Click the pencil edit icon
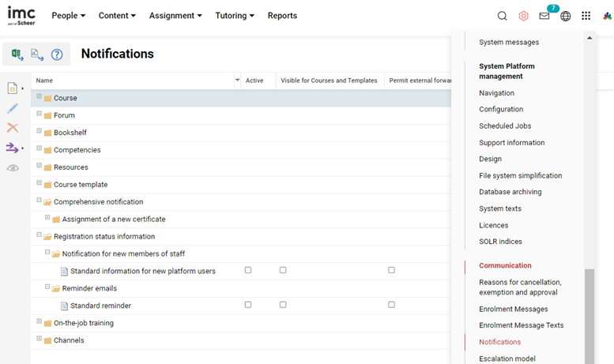This screenshot has width=614, height=364. (13, 108)
